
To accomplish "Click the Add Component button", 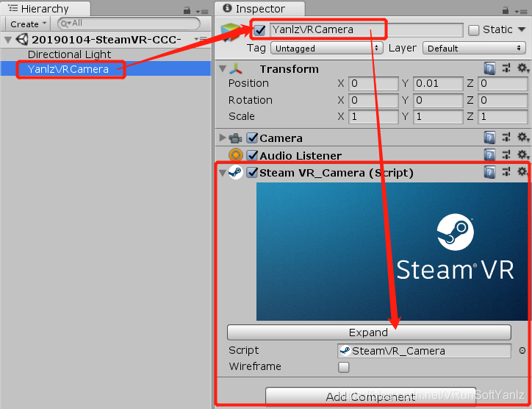I will click(370, 396).
